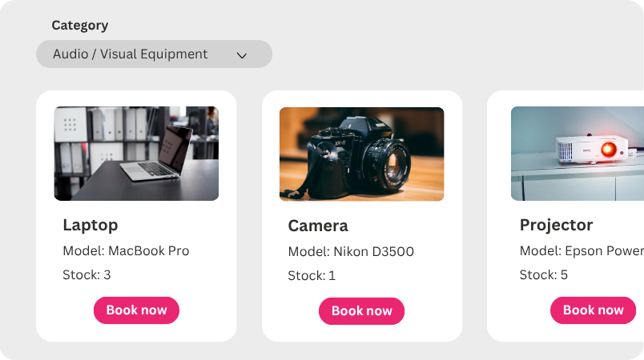
Task: Click the Projector Stock: 5 line
Action: (544, 274)
